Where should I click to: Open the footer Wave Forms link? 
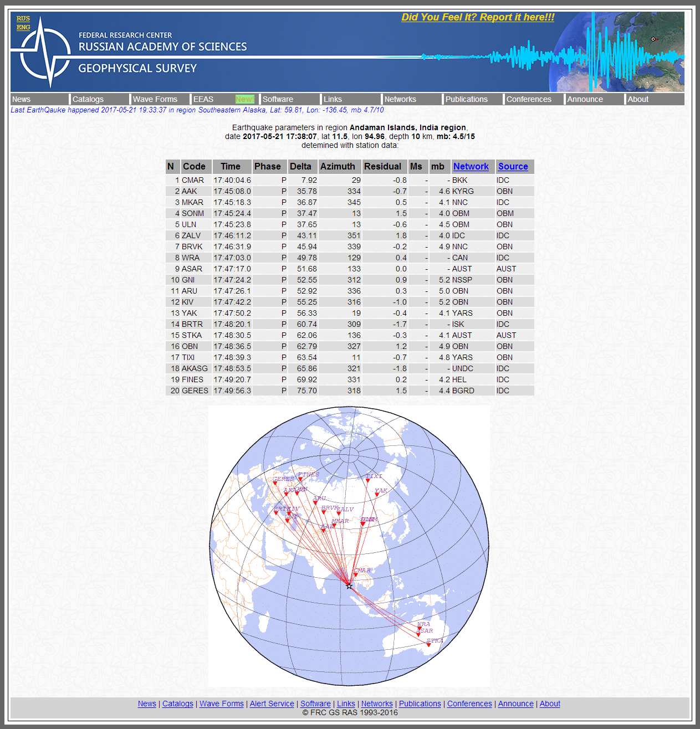[x=222, y=704]
